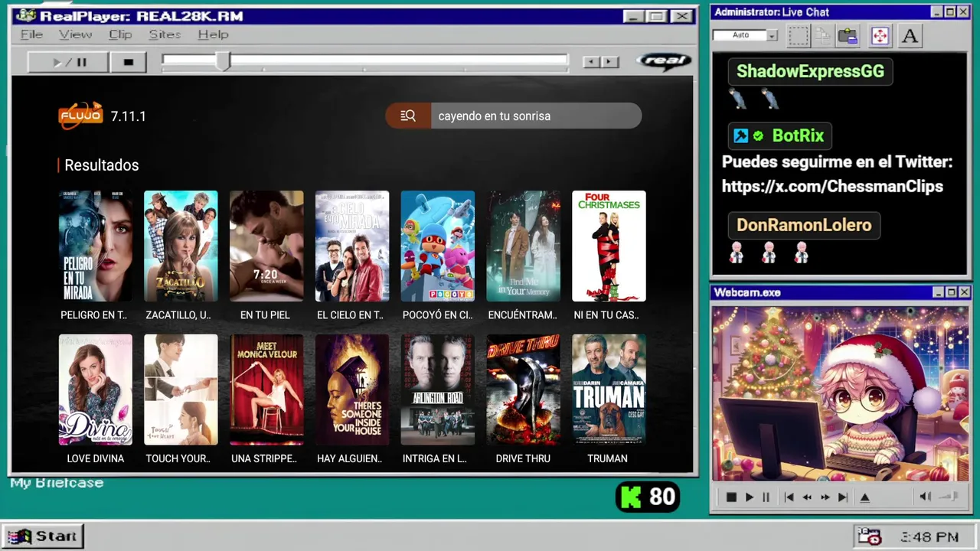Open the Zacatillo movie poster
This screenshot has width=980, height=551.
click(181, 246)
